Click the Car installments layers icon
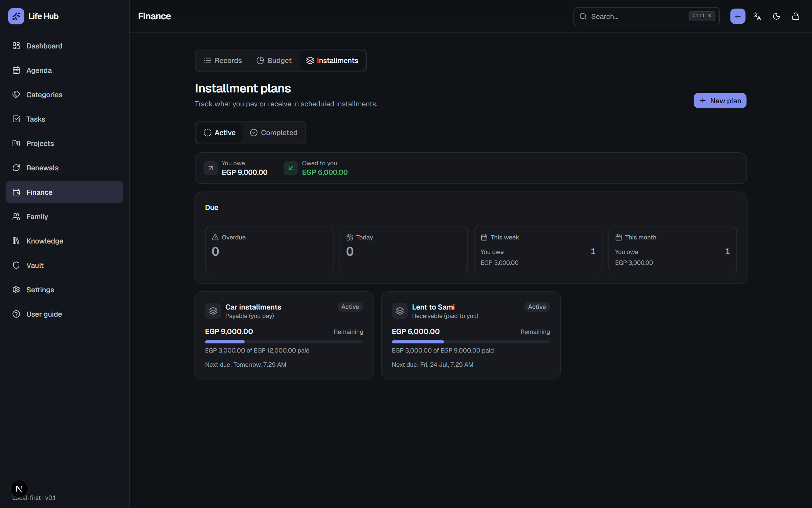 click(x=213, y=311)
